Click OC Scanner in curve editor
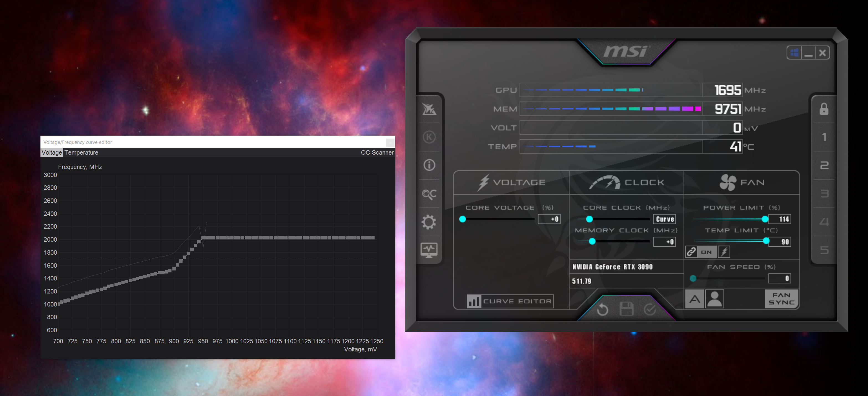 (377, 153)
